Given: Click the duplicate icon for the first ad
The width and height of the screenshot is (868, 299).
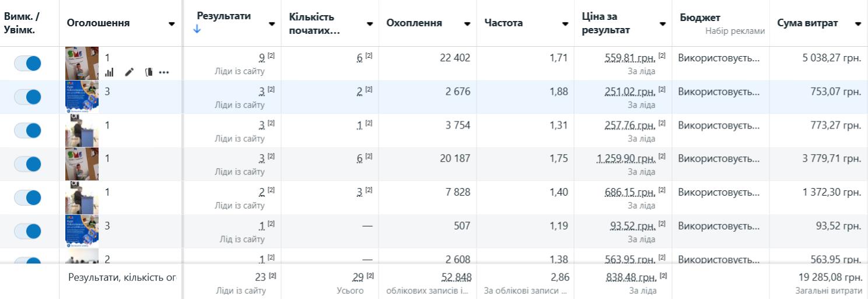Looking at the screenshot, I should pos(148,72).
